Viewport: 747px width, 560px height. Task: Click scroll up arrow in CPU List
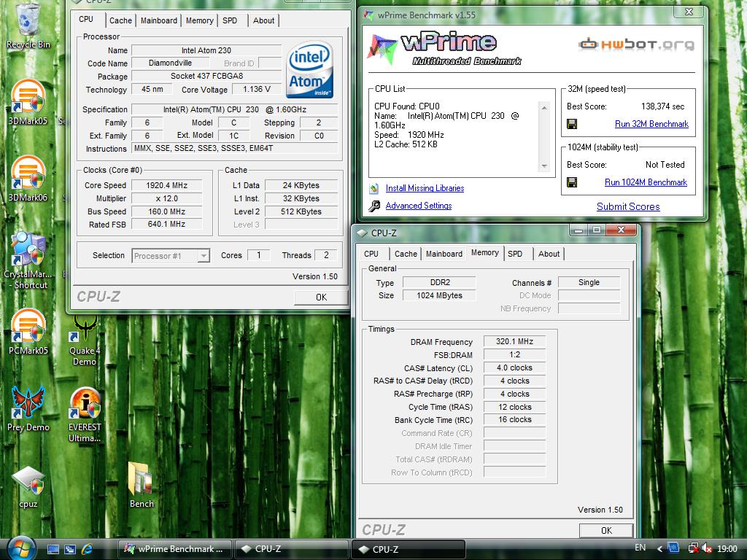[x=544, y=108]
